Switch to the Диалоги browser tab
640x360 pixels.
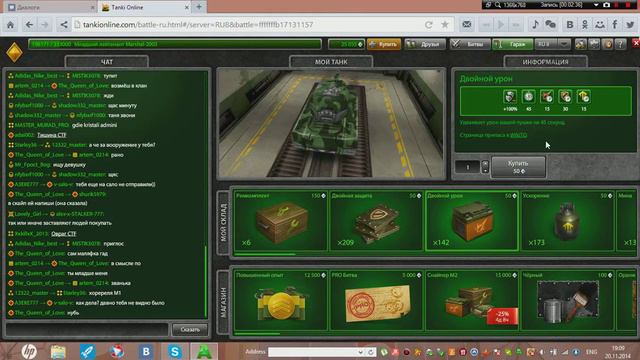pyautogui.click(x=50, y=7)
